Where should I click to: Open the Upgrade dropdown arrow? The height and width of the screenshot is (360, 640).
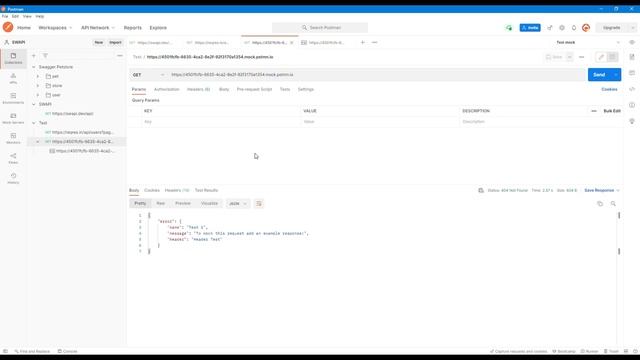(632, 28)
